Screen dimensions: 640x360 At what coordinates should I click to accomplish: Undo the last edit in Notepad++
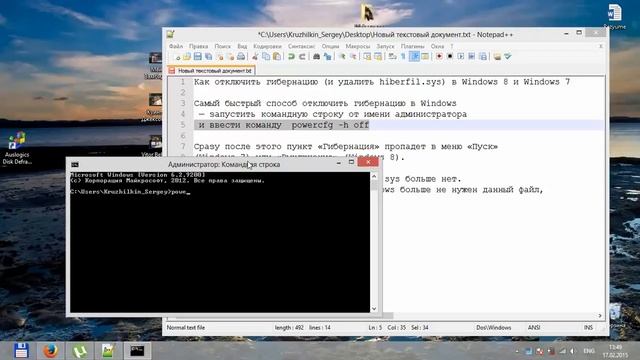[291, 57]
